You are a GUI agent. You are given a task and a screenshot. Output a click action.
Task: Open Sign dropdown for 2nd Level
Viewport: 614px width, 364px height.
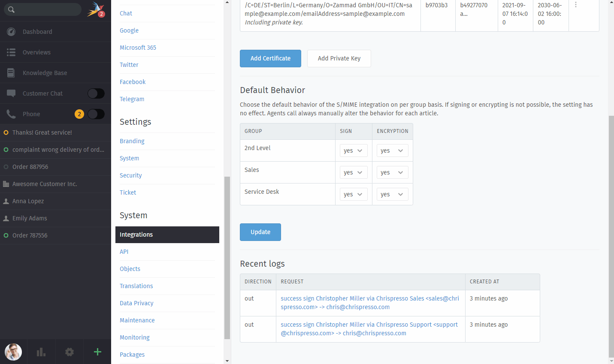point(354,150)
